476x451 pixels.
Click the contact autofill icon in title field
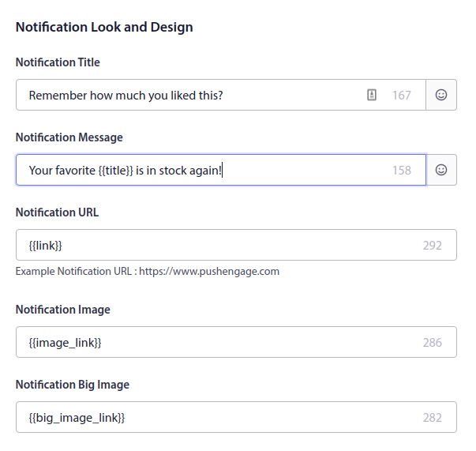(x=372, y=95)
